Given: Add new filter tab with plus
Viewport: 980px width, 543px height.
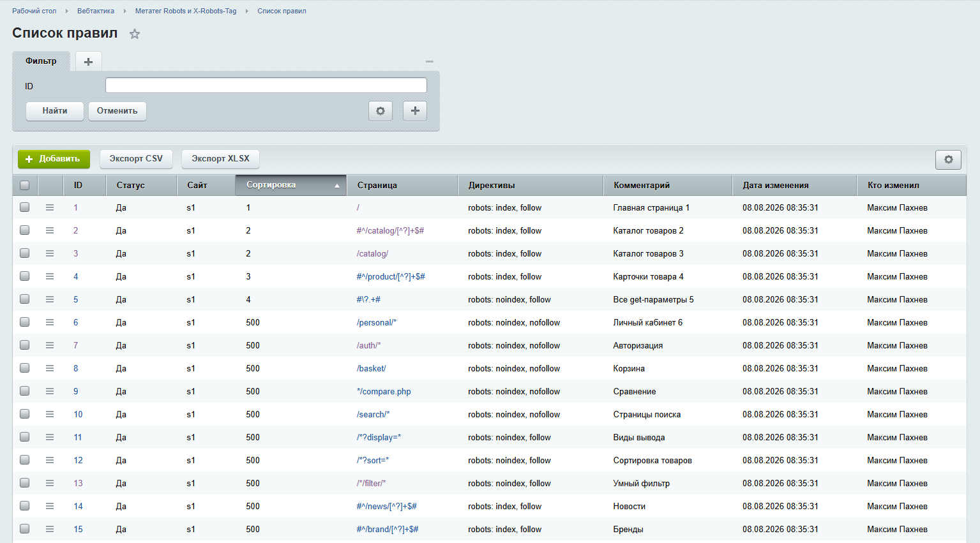Looking at the screenshot, I should pyautogui.click(x=89, y=61).
